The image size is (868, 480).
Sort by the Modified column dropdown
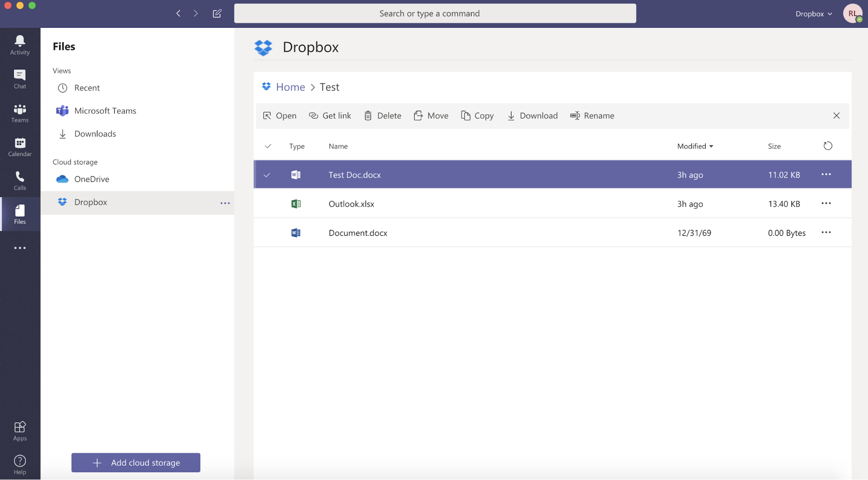click(x=695, y=146)
